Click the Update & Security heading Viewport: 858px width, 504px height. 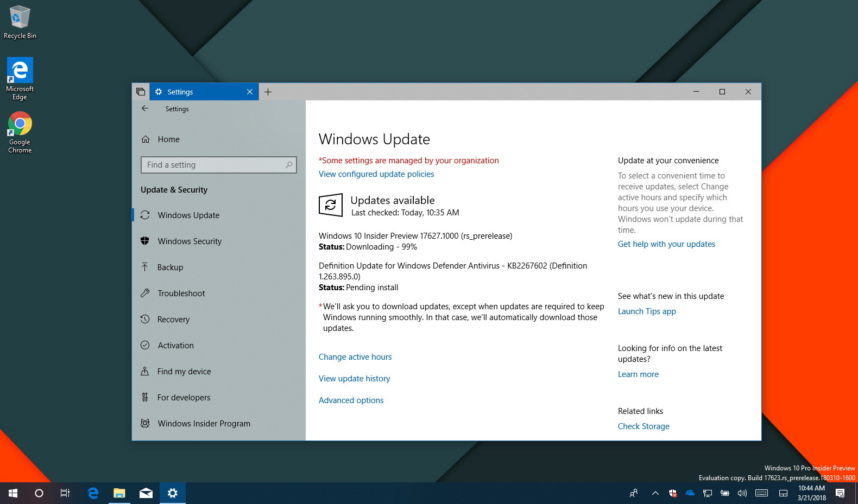pyautogui.click(x=174, y=190)
